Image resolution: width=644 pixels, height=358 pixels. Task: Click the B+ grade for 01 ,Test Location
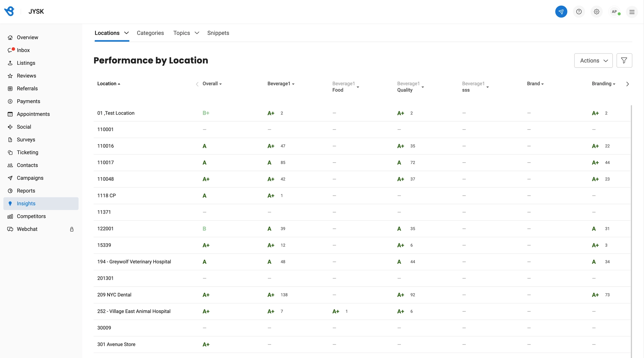tap(206, 113)
